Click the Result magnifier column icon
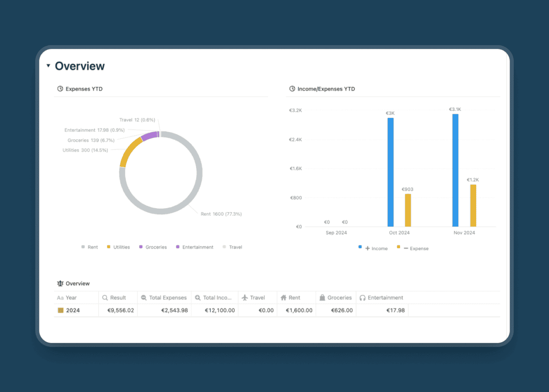The height and width of the screenshot is (392, 549). 105,298
